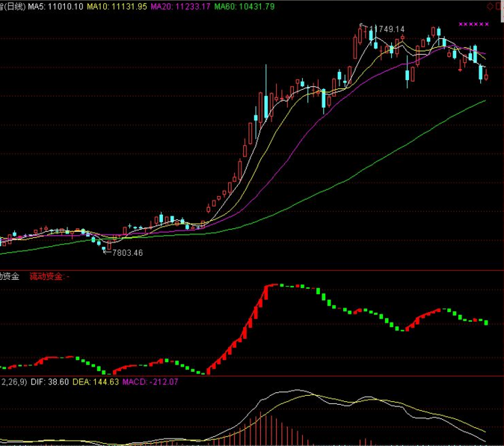Screen dimensions: 504x446
Task: Click the DIF: 38.60 value label
Action: coord(50,382)
